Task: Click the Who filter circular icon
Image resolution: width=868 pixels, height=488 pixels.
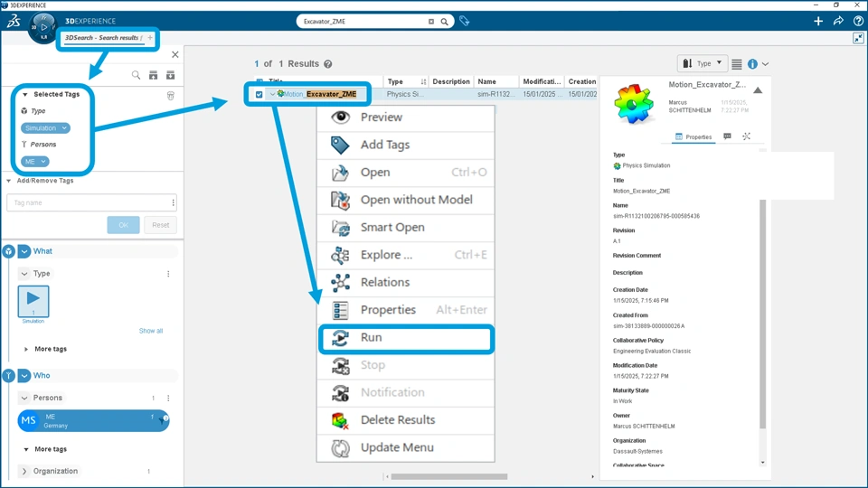Action: (8, 376)
